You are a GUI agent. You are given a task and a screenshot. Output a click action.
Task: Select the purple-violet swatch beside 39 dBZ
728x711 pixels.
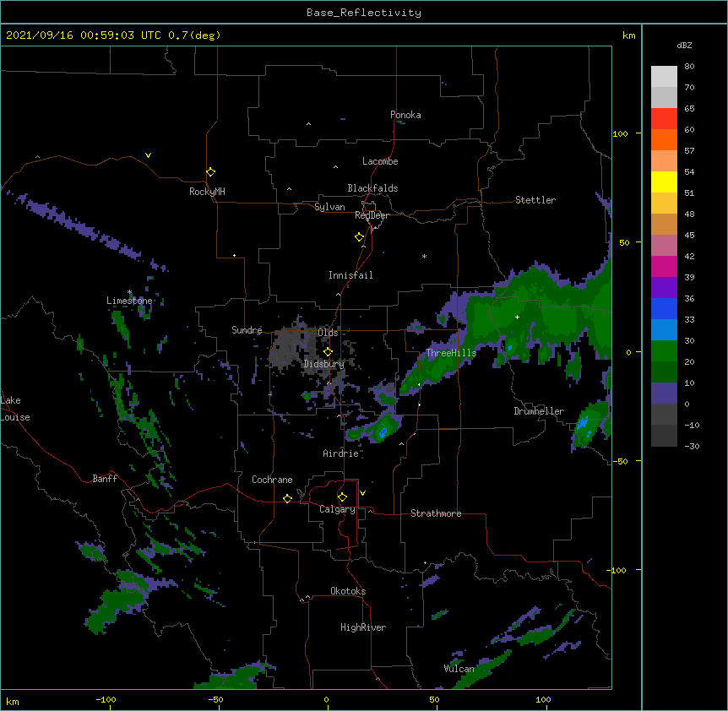(x=664, y=288)
